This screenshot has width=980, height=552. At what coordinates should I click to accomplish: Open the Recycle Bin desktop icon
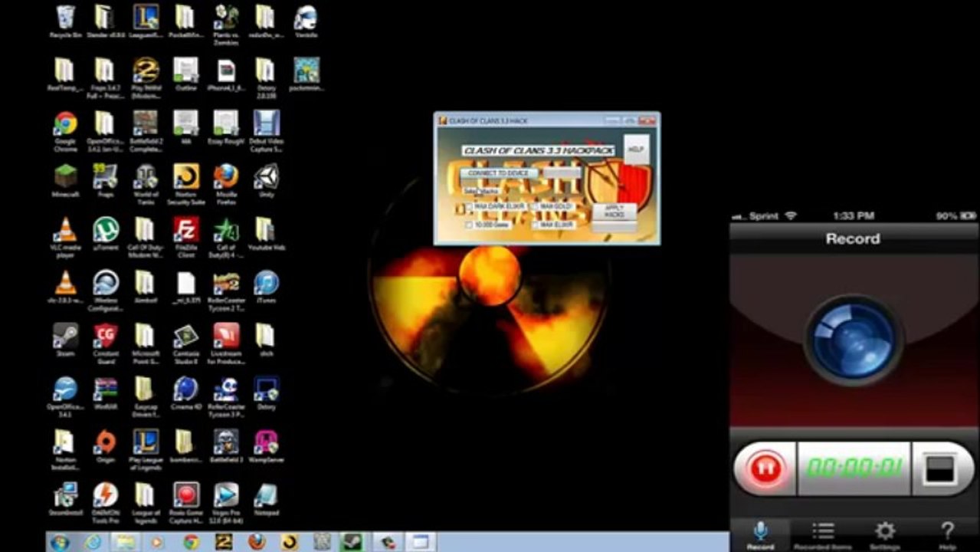(x=65, y=21)
